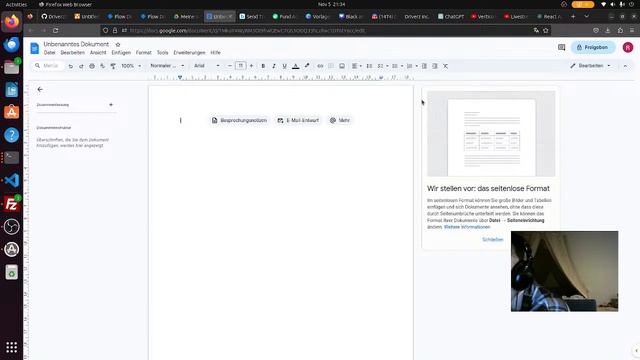Open the Hilfe menu

pos(216,53)
